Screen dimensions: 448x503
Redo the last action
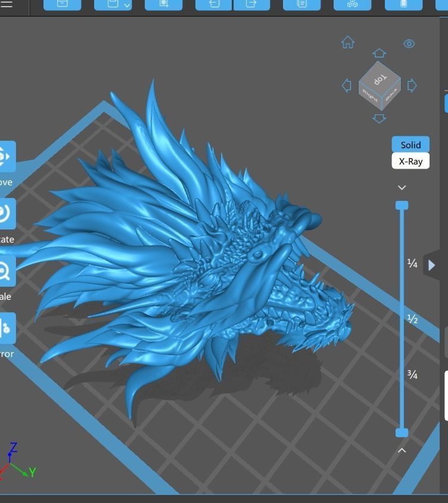tap(252, 4)
